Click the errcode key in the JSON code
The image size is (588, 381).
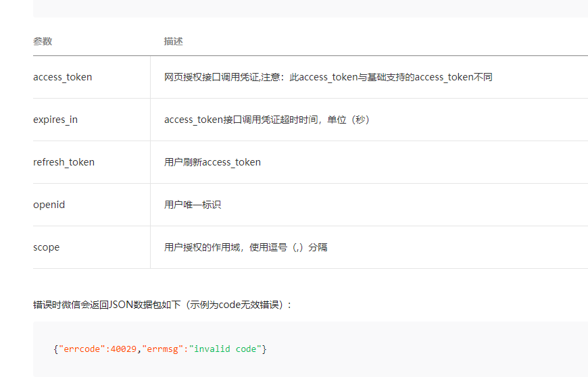(82, 349)
